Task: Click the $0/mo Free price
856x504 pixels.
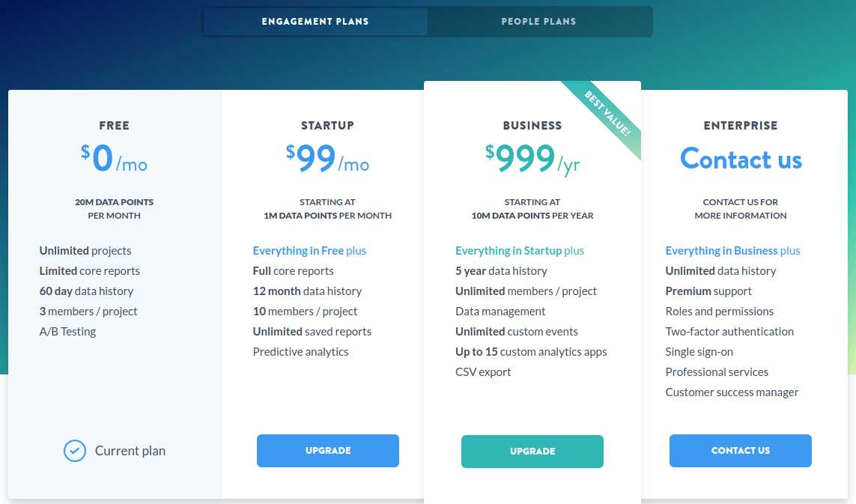Action: click(114, 158)
